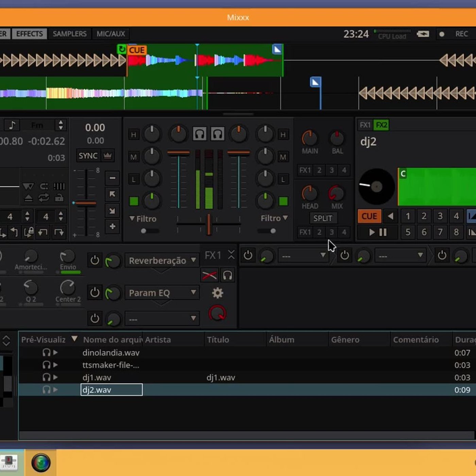Open Mixxx icon in the taskbar
The image size is (476, 476).
point(9,462)
